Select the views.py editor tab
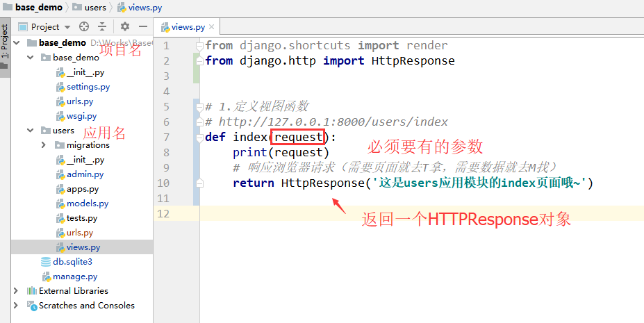The height and width of the screenshot is (323, 644). coord(188,27)
